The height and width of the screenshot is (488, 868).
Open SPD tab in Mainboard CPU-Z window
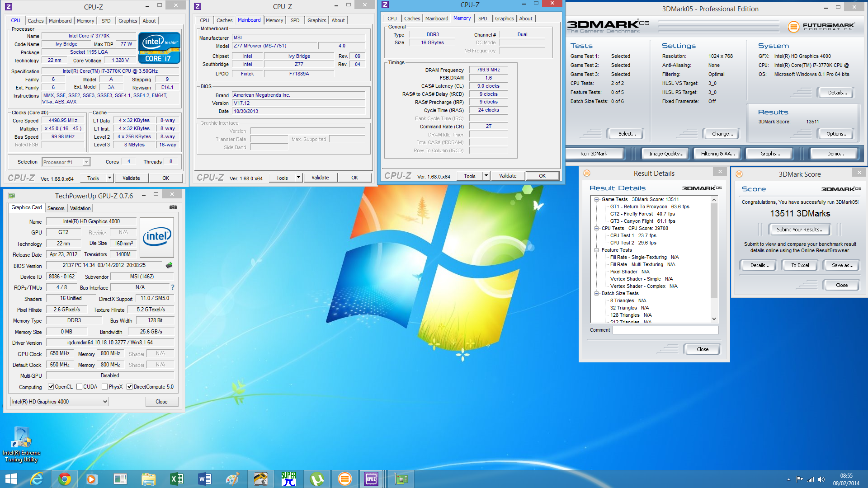point(295,20)
